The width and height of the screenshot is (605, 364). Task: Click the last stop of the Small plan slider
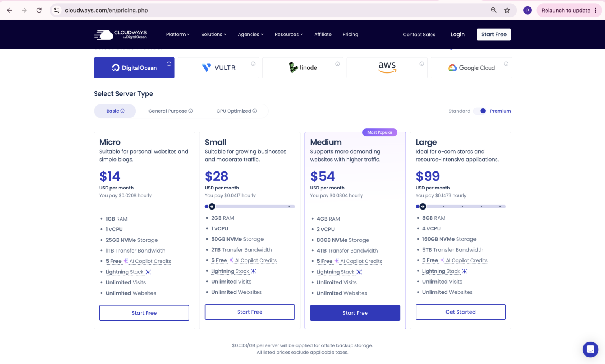point(289,206)
